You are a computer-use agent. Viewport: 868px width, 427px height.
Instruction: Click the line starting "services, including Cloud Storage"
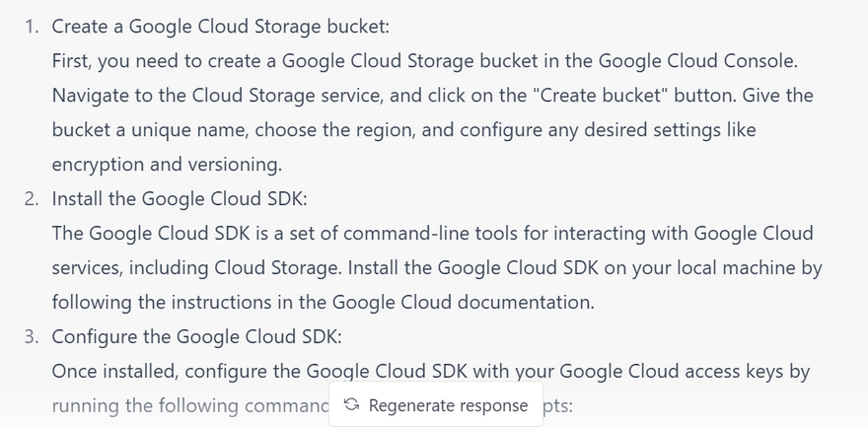(x=436, y=268)
